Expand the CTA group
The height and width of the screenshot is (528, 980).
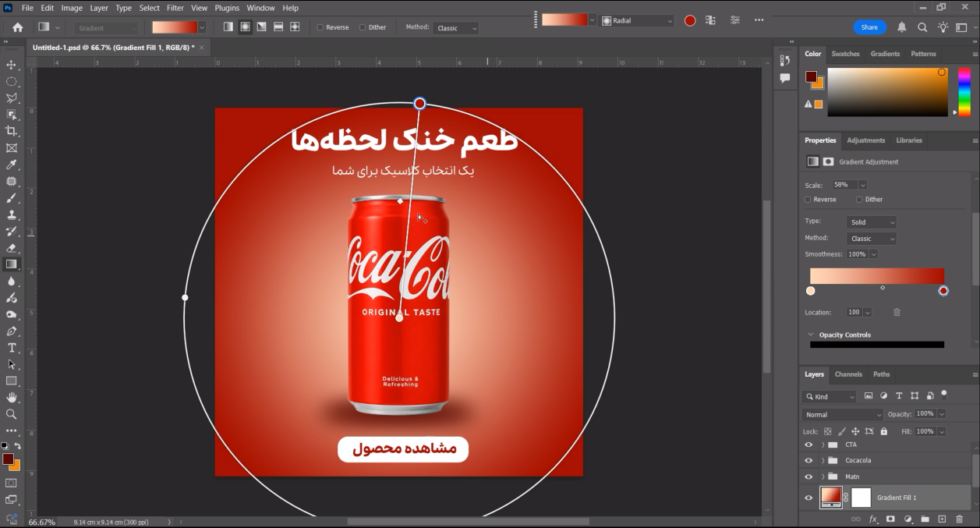(x=823, y=445)
